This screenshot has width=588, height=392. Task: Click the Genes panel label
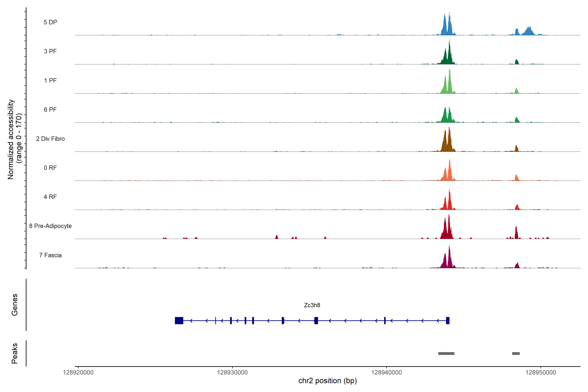coord(15,304)
